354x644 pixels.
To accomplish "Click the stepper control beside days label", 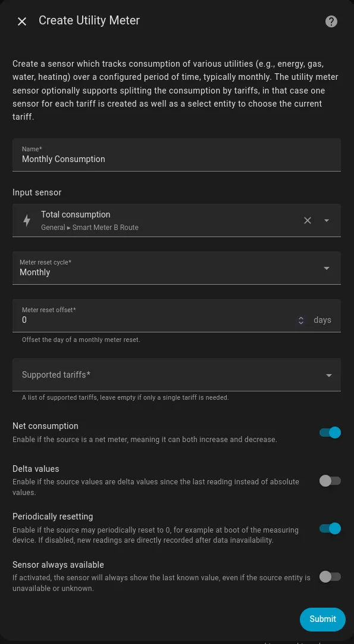I will point(300,320).
